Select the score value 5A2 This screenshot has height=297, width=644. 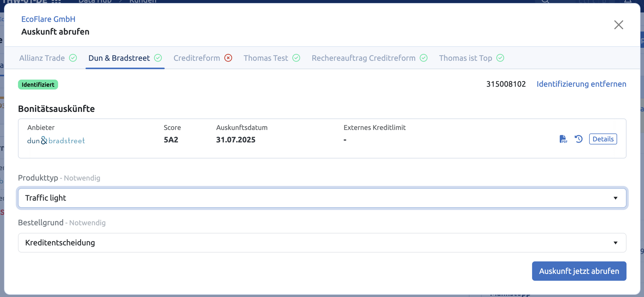point(171,140)
